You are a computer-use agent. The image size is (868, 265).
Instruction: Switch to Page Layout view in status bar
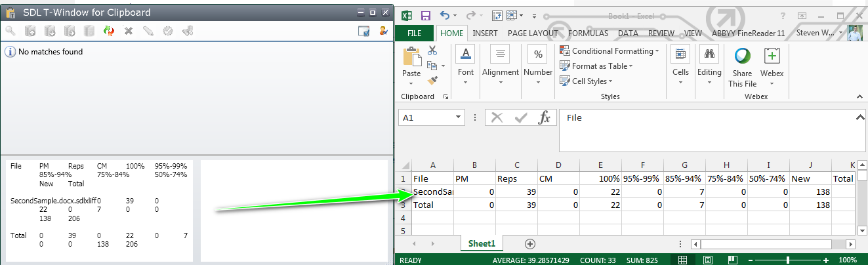click(707, 260)
